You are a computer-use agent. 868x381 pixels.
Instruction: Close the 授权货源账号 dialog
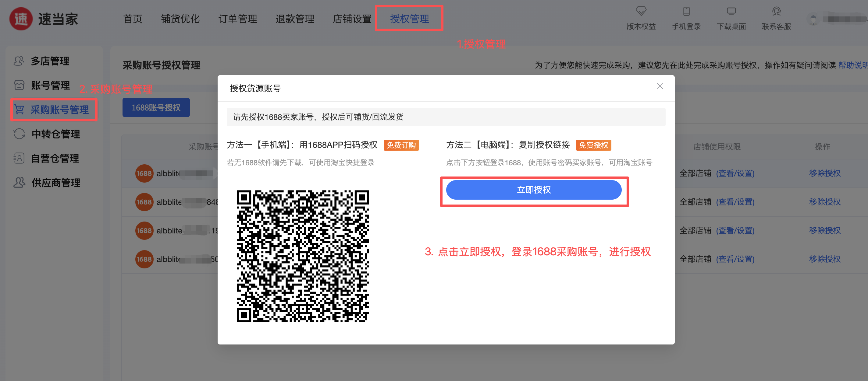coord(660,86)
